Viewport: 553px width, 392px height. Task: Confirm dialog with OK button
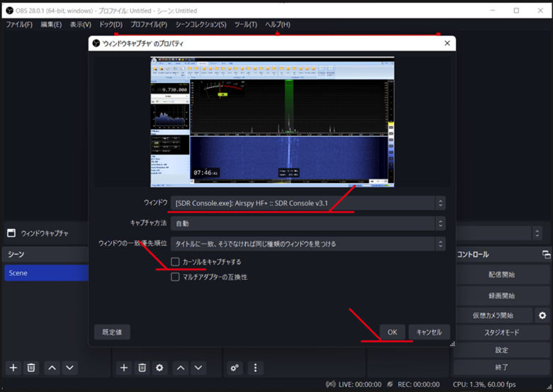pos(392,332)
